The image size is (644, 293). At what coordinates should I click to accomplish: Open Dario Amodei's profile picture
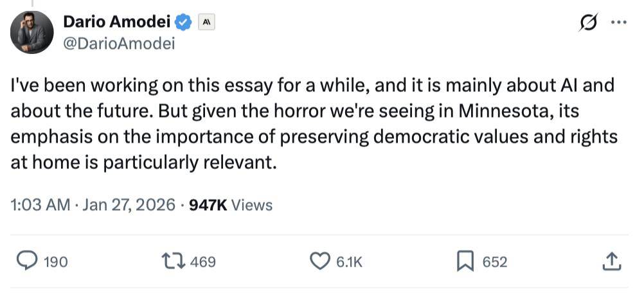[32, 31]
